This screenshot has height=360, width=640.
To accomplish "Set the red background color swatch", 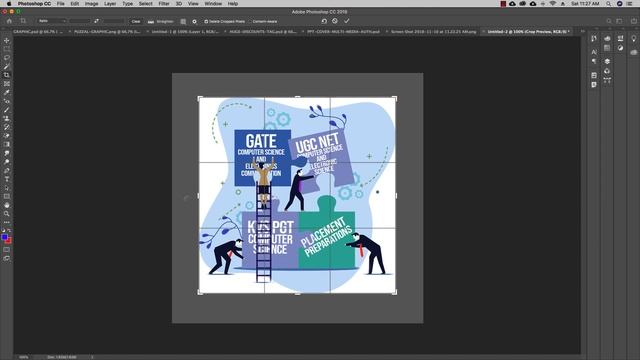I will click(x=9, y=241).
